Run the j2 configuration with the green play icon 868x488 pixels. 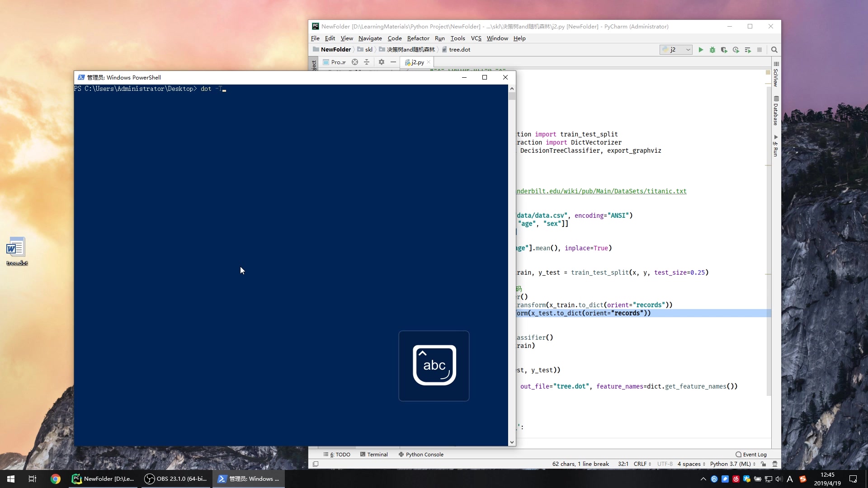701,50
